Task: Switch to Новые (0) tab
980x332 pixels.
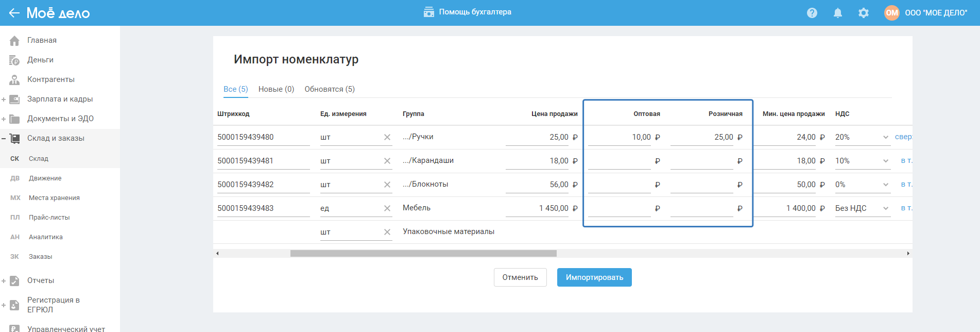Action: click(276, 89)
